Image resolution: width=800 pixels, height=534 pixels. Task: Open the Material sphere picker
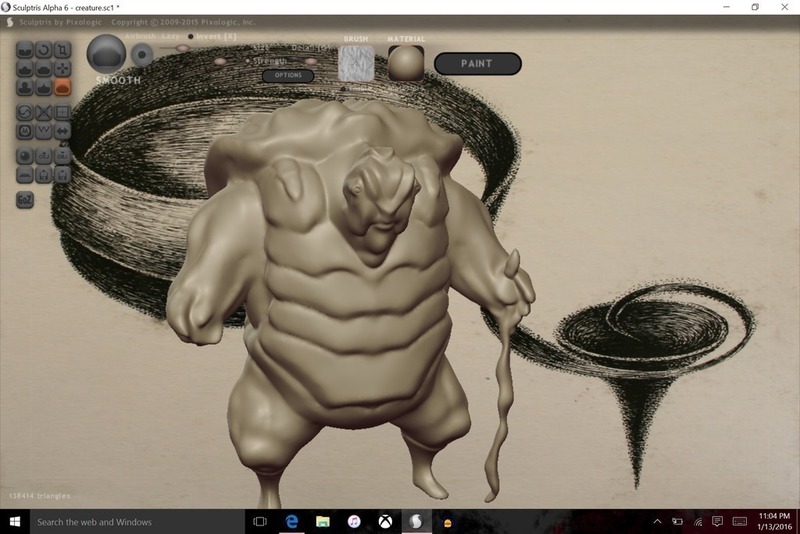point(406,63)
